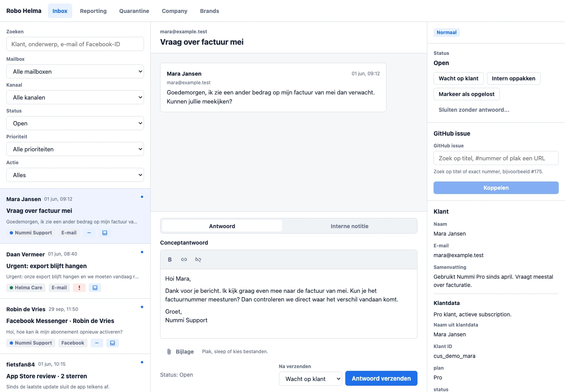Mark the ticket with Markeer als opgelost
Screen dimensions: 565x392
[467, 94]
